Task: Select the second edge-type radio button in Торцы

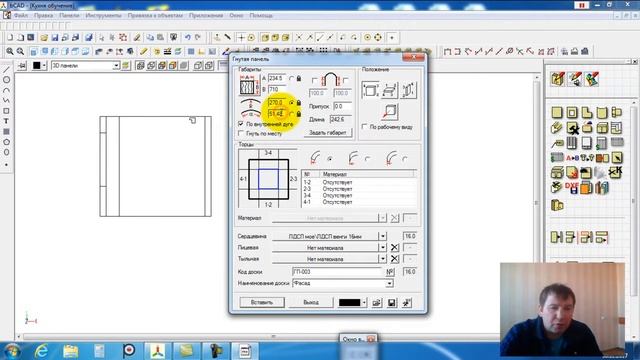Action: pyautogui.click(x=368, y=159)
